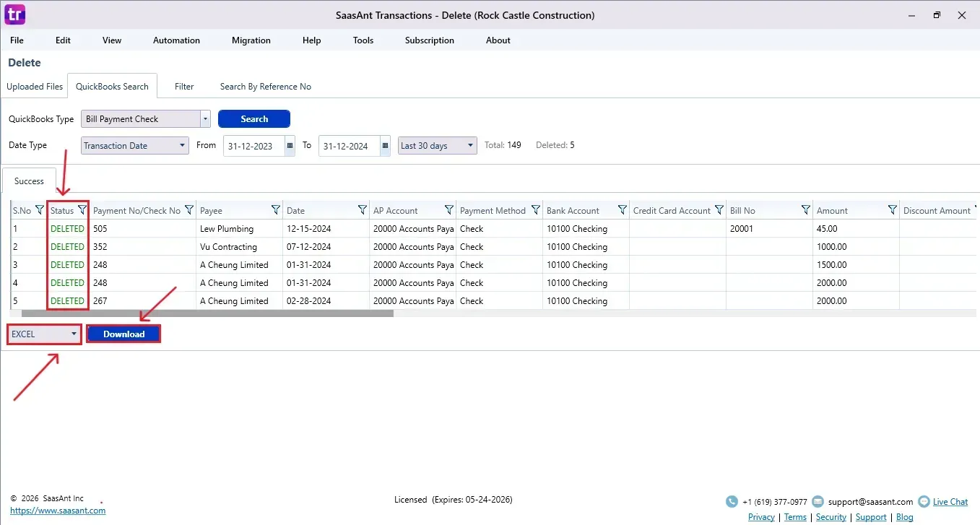Click the 12-15-2024 date cell
The height and width of the screenshot is (525, 980).
[326, 228]
